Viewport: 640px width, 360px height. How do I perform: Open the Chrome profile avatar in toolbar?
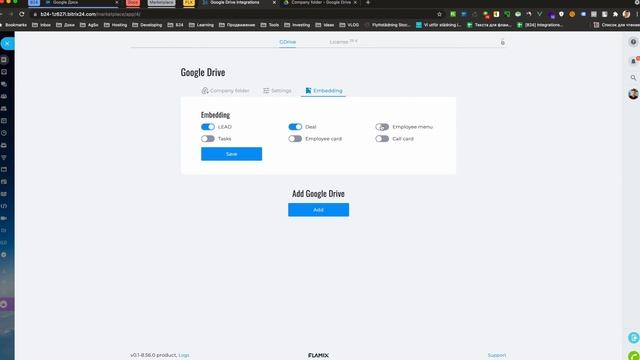(627, 14)
